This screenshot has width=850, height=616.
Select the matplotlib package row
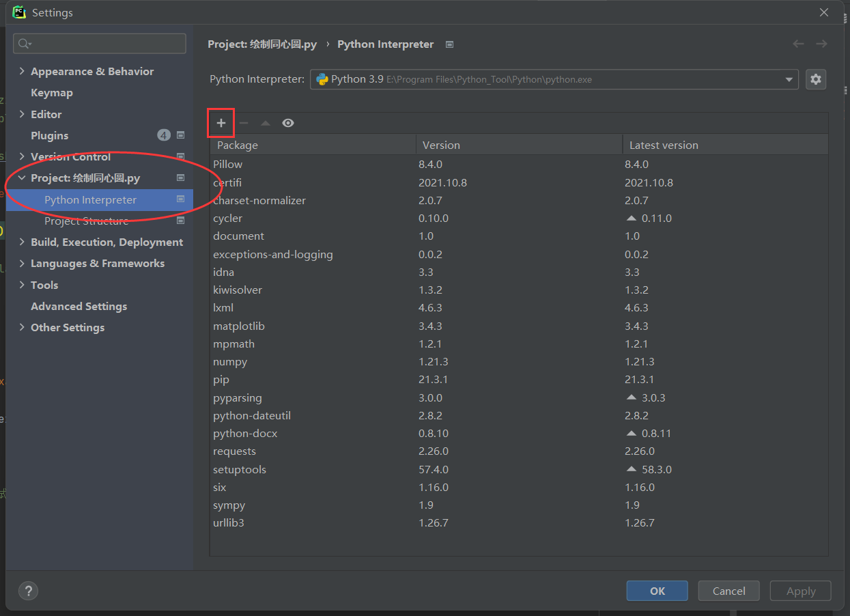519,326
